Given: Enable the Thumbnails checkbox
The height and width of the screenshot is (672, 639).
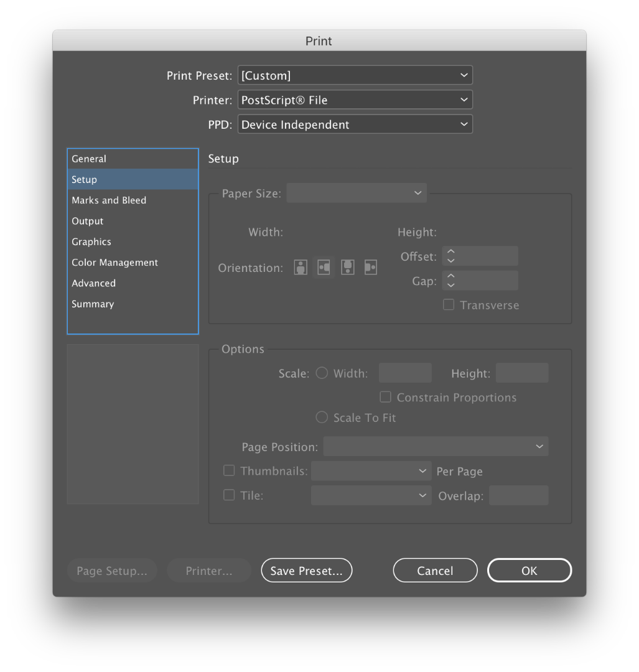Looking at the screenshot, I should 229,470.
